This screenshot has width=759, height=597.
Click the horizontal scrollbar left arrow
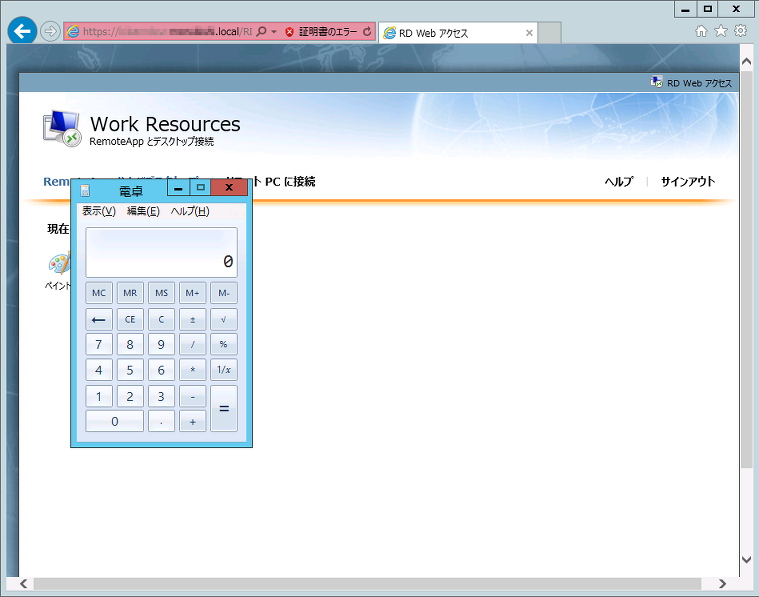(x=23, y=583)
